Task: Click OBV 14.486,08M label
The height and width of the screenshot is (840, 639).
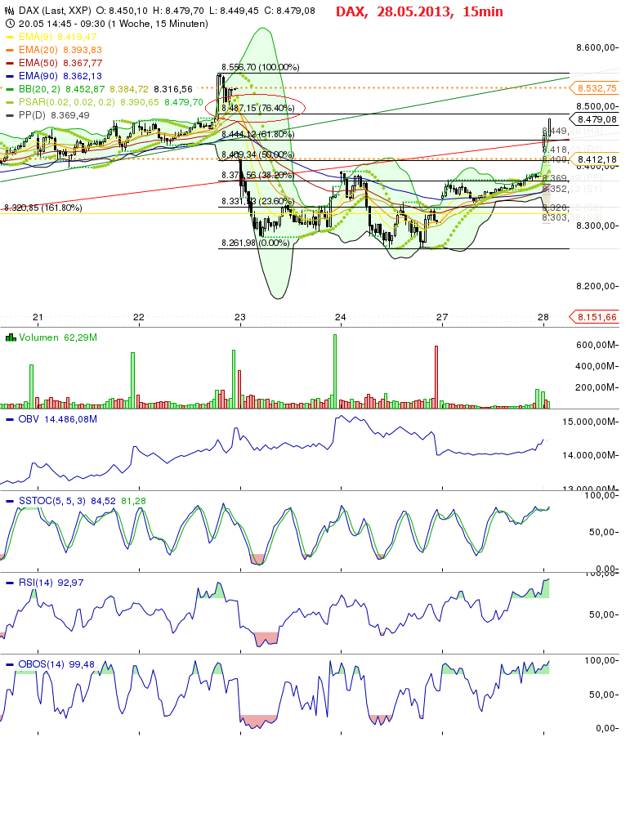Action: (58, 419)
